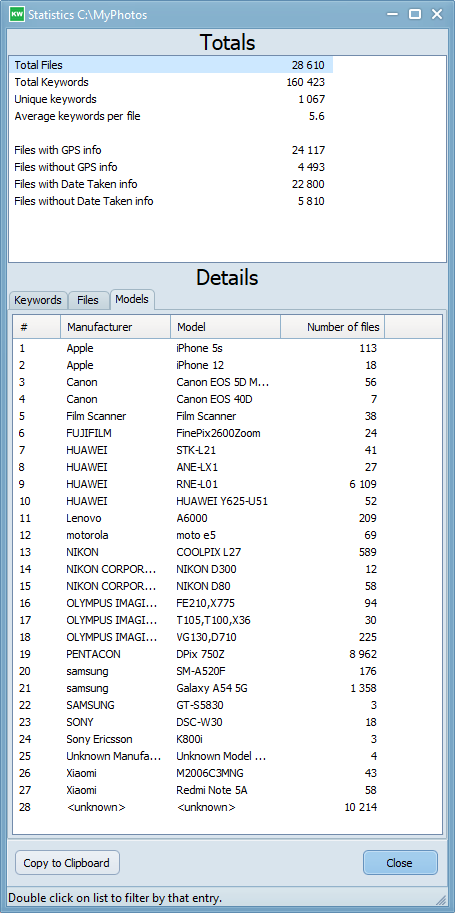Select the Models tab
The height and width of the screenshot is (913, 455).
pyautogui.click(x=132, y=299)
